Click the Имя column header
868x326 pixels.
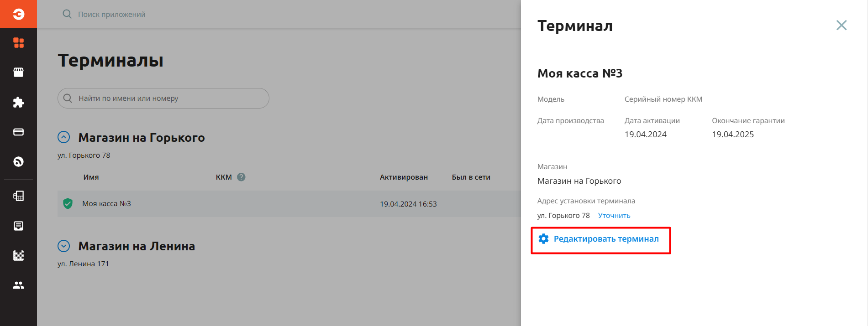point(91,177)
